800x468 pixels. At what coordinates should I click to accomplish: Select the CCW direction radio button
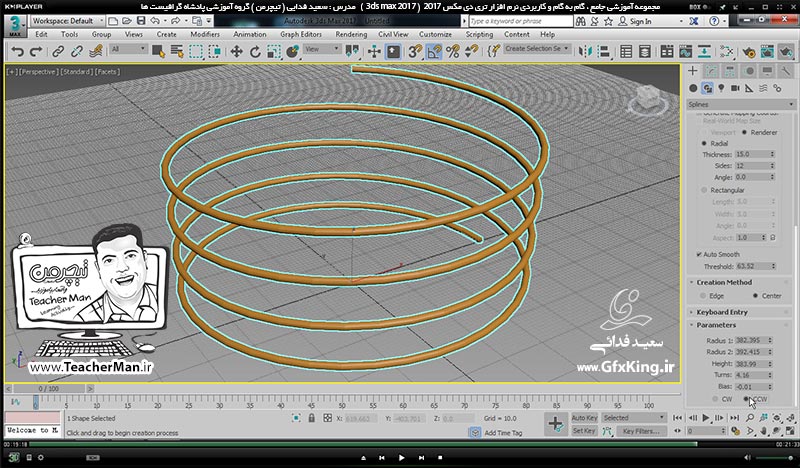(x=746, y=399)
